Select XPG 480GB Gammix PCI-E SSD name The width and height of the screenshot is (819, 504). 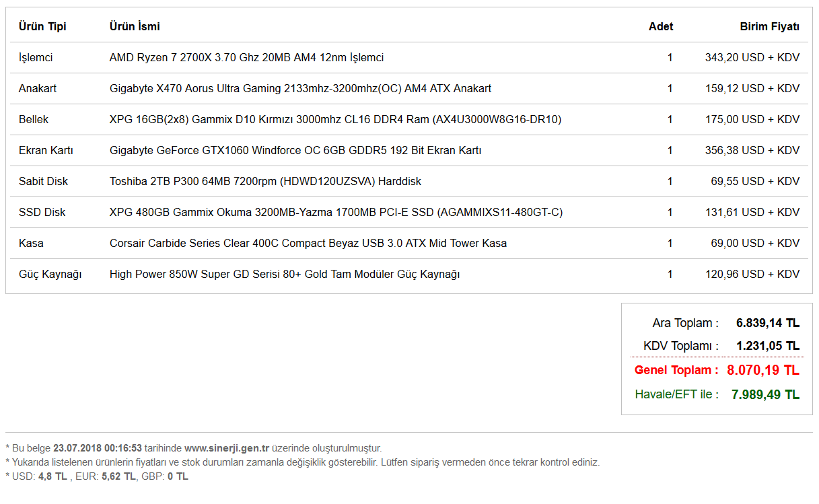point(336,213)
